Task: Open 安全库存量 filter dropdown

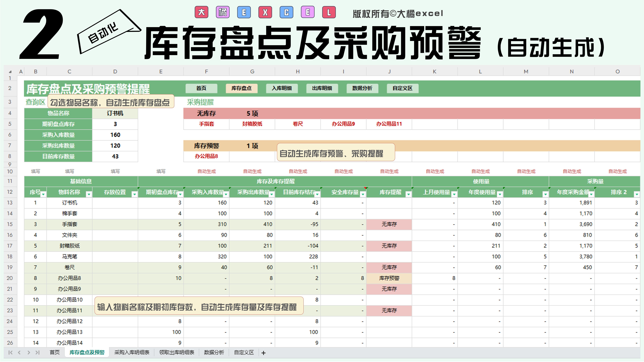Action: click(x=363, y=194)
